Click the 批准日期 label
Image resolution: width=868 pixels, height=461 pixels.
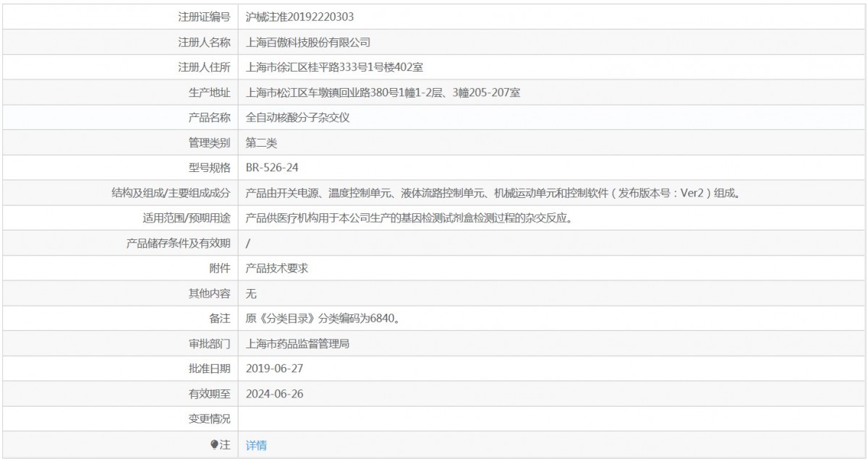click(209, 369)
